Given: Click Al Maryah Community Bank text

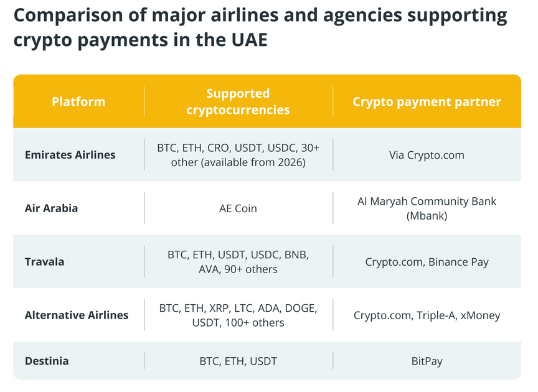Looking at the screenshot, I should click(427, 201).
